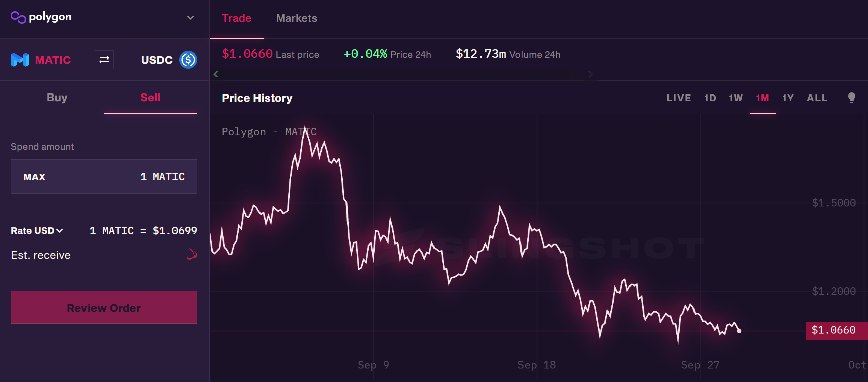Click the MATIC token icon
The image size is (868, 382).
(x=20, y=60)
